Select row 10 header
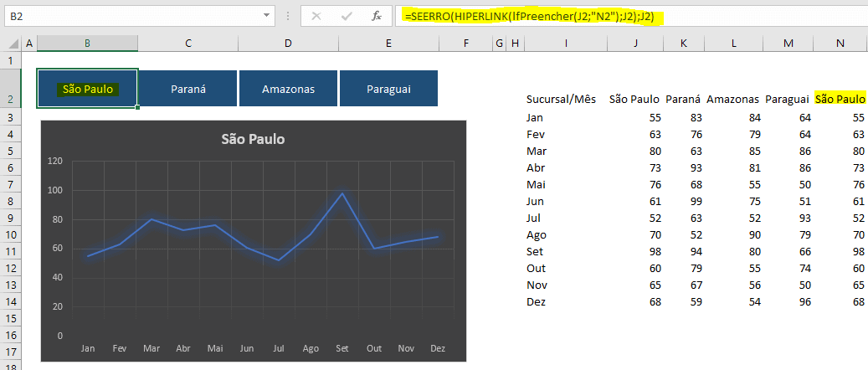The width and height of the screenshot is (868, 370). point(11,235)
